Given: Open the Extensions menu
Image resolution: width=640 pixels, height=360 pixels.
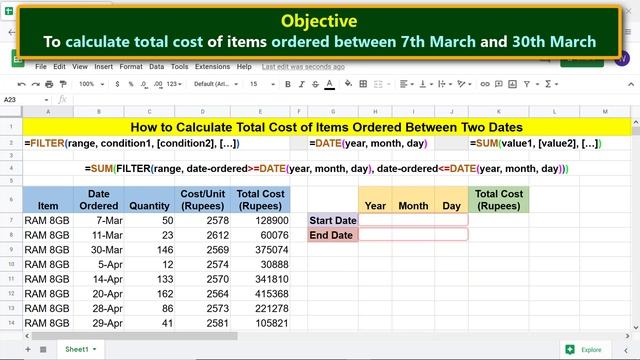Looking at the screenshot, I should tap(212, 67).
